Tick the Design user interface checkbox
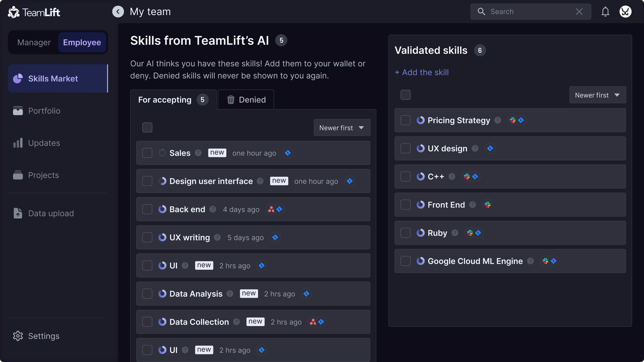Viewport: 644px width, 362px height. click(x=147, y=181)
